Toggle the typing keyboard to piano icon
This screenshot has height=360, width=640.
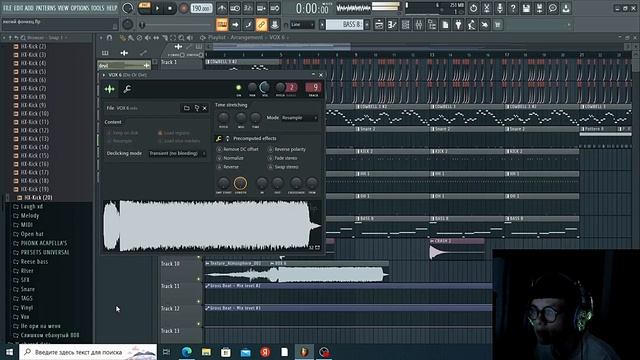(222, 25)
